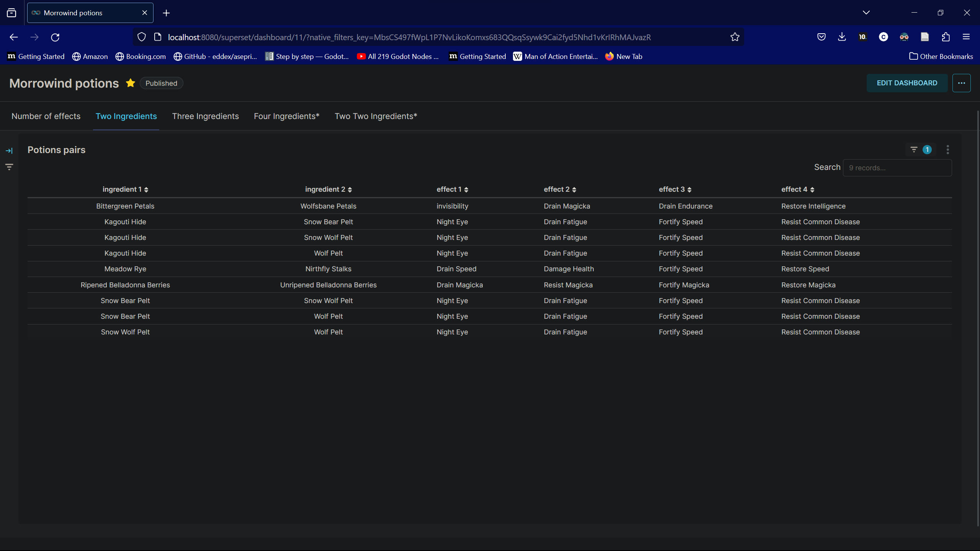Reload the page with refresh icon
Image resolution: width=980 pixels, height=551 pixels.
tap(55, 37)
